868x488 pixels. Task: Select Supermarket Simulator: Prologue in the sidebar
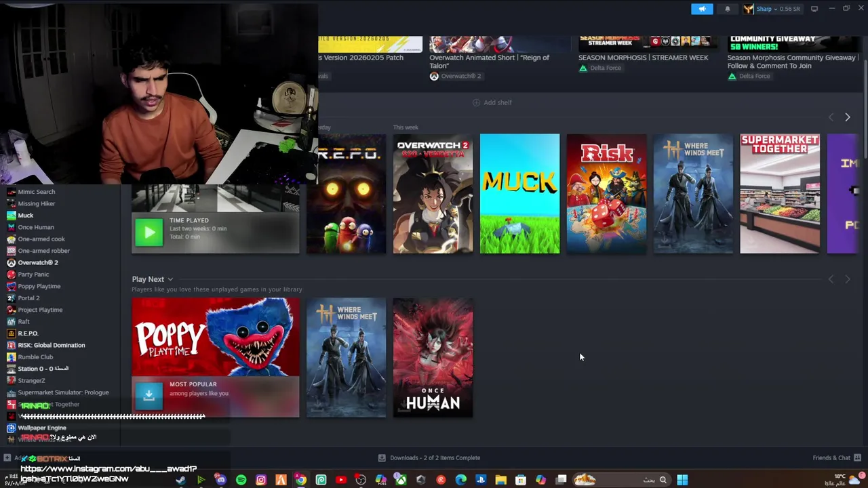(x=63, y=392)
